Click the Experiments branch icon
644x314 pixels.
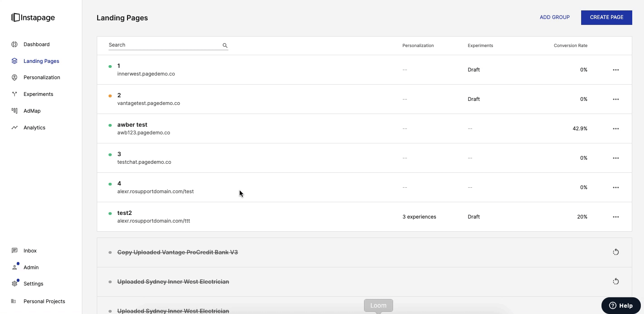[x=14, y=94]
